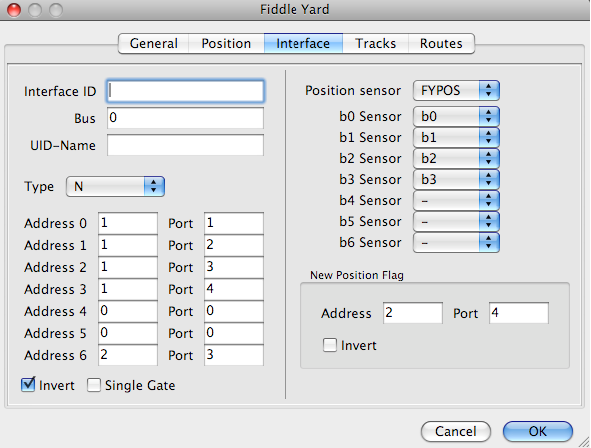Open the b4 Sensor dropdown
The width and height of the screenshot is (591, 448).
(456, 200)
